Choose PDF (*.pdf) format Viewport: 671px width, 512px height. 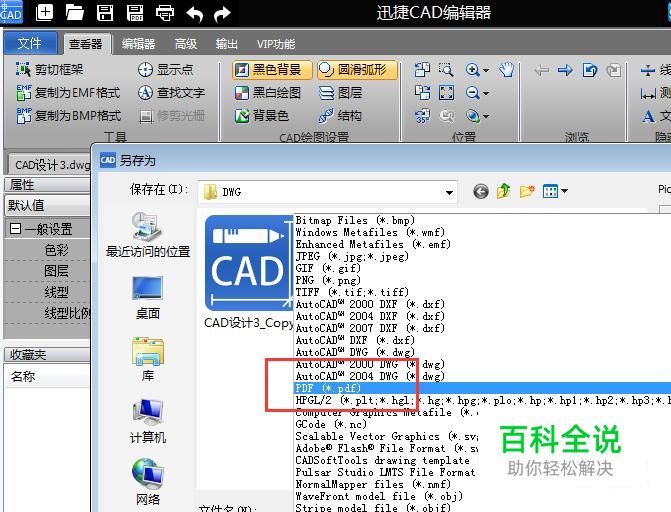coord(483,388)
